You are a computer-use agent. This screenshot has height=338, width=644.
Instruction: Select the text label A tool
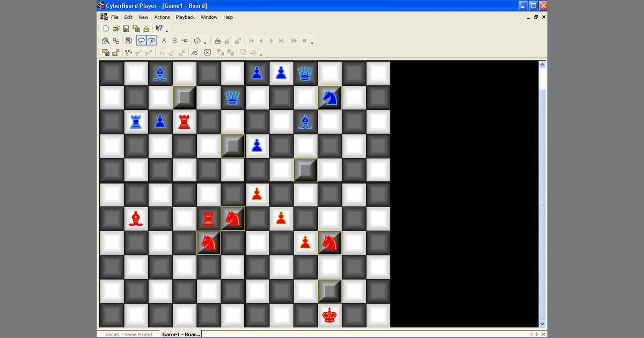pyautogui.click(x=164, y=40)
